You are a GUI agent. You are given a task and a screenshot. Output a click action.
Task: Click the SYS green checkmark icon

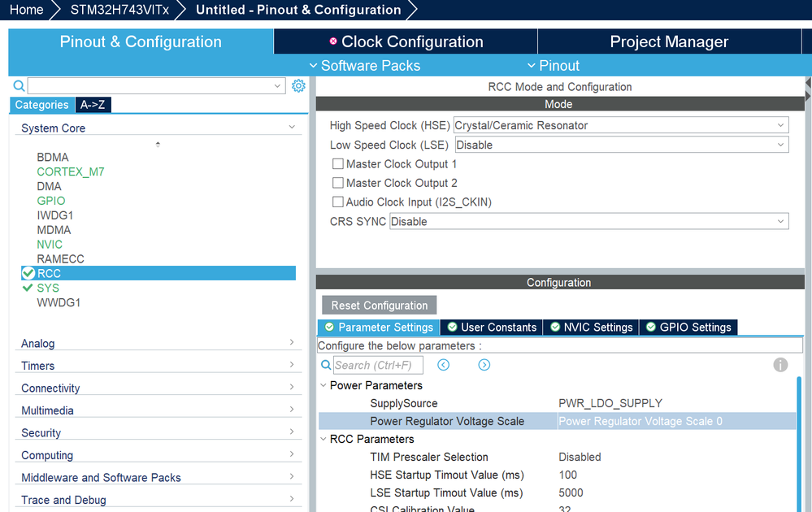click(x=28, y=288)
